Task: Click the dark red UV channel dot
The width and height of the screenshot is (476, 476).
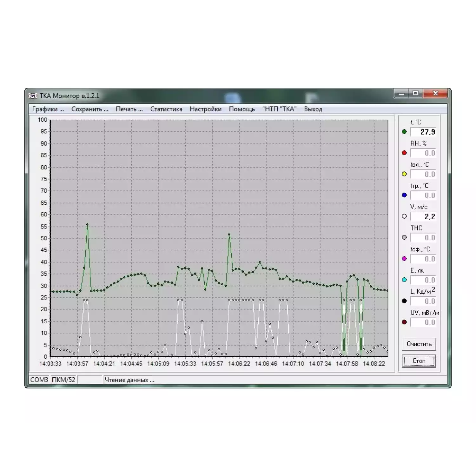Action: [404, 322]
